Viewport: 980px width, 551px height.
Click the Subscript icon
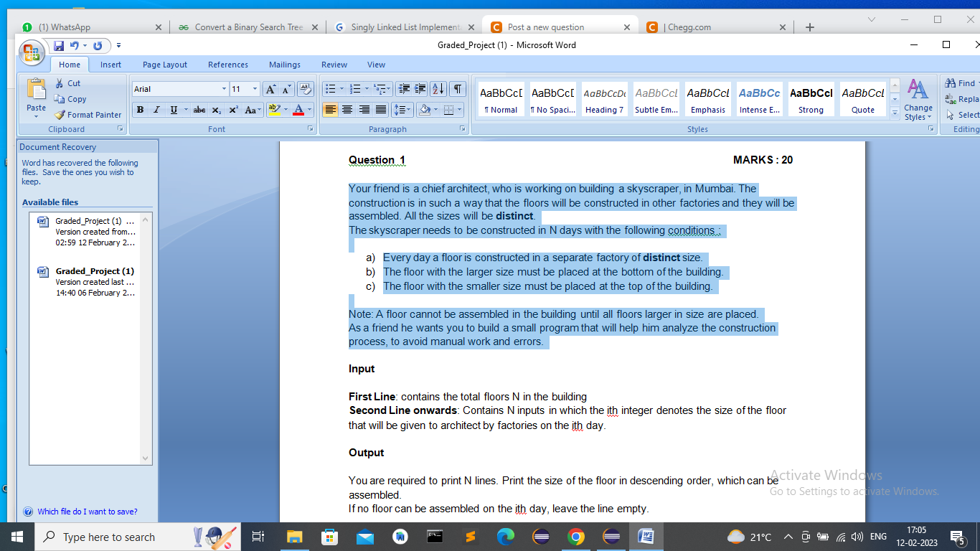pos(217,110)
